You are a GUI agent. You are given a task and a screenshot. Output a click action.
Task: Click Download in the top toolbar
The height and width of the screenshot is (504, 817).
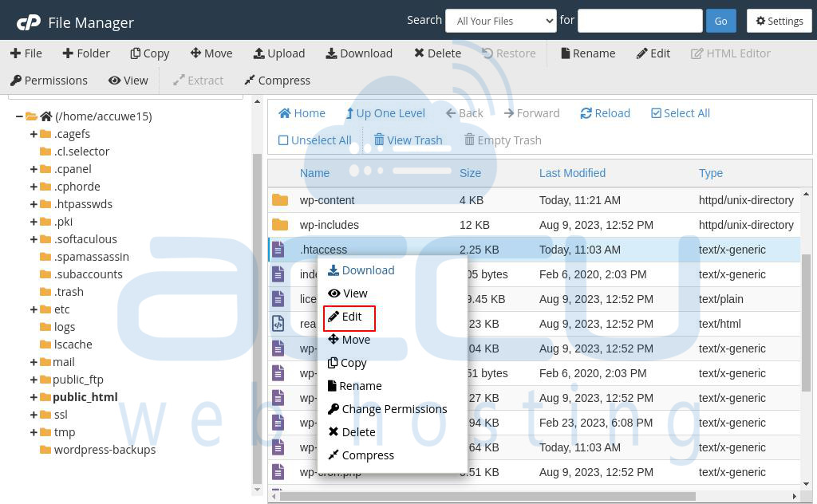359,53
